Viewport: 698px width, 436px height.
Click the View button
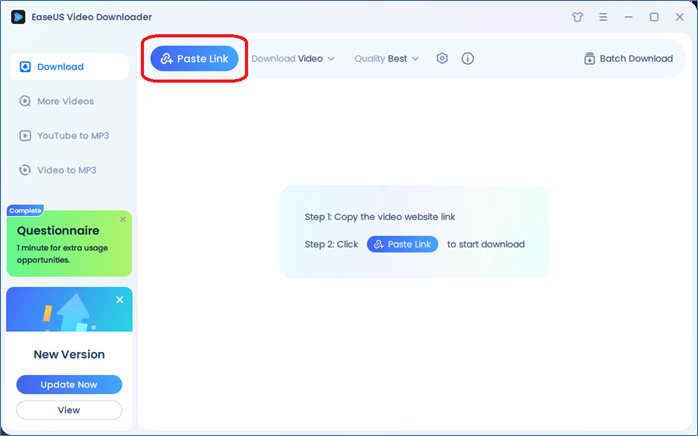69,410
